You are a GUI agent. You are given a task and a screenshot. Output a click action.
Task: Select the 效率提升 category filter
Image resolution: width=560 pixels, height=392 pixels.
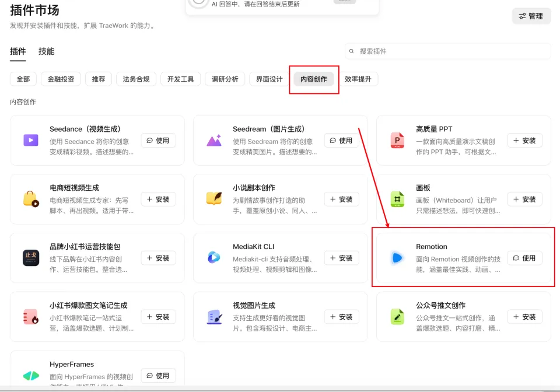[358, 79]
